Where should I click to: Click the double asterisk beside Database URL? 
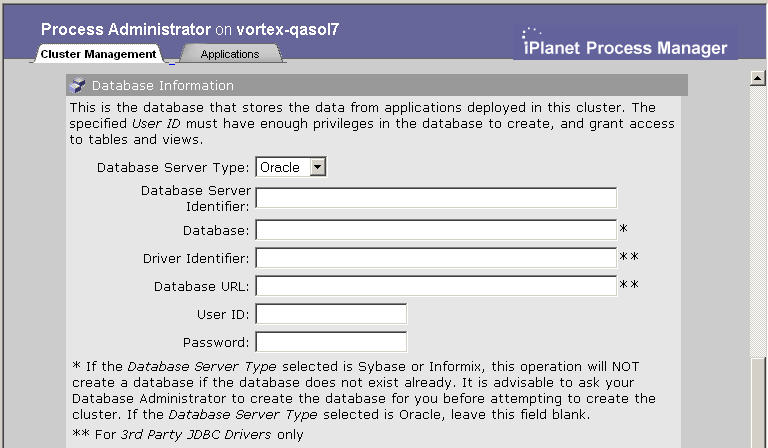pyautogui.click(x=629, y=284)
